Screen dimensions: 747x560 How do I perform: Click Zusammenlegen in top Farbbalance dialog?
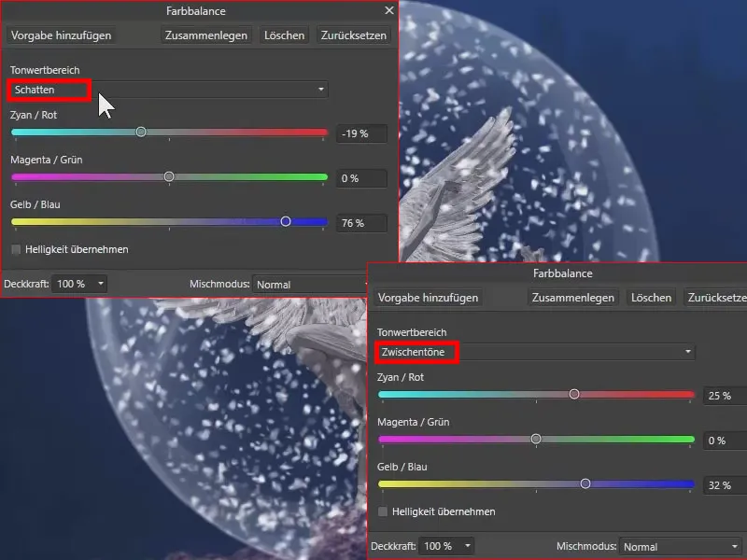tap(205, 35)
